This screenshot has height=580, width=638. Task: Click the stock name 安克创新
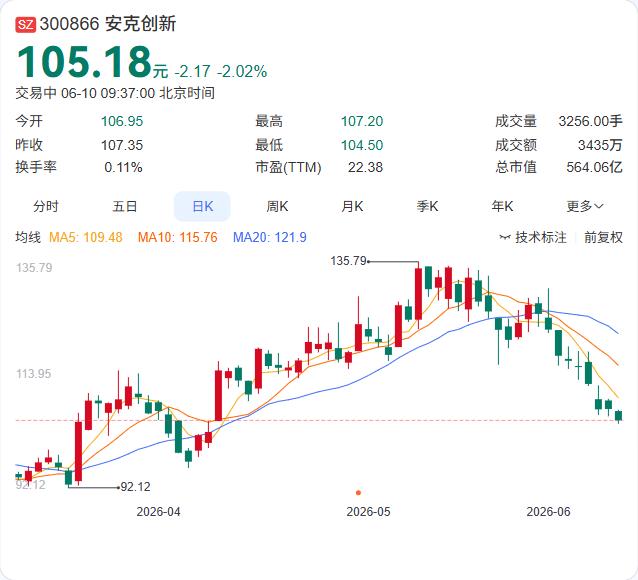click(140, 24)
